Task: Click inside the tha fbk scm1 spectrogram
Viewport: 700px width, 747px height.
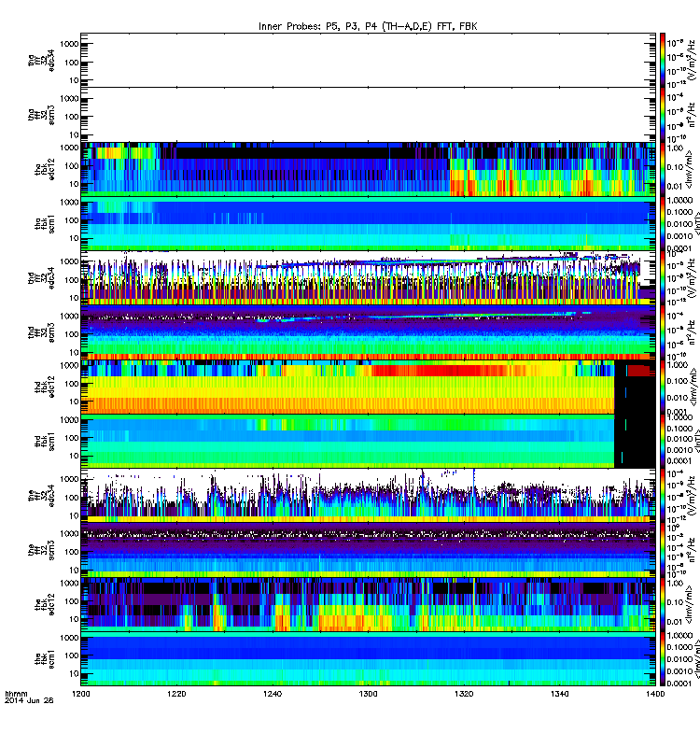Action: tap(368, 223)
